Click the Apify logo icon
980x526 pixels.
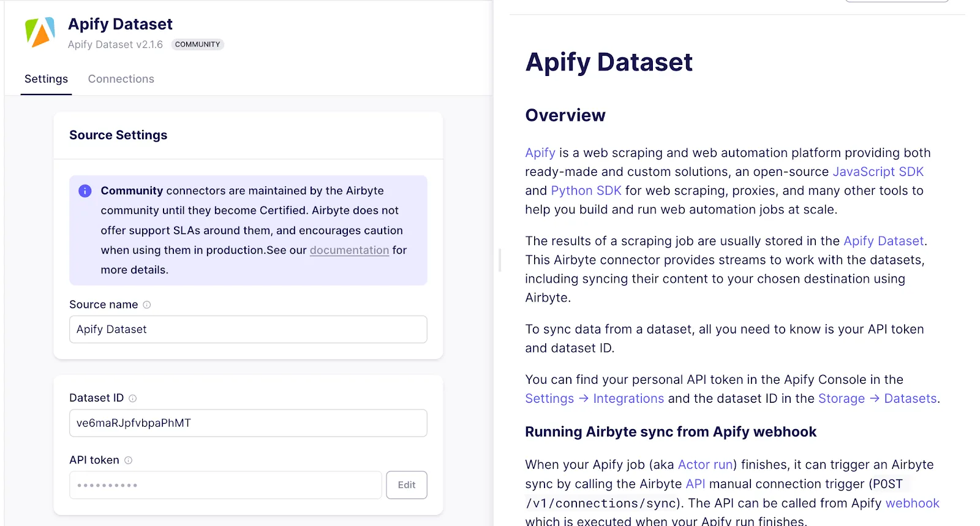click(x=40, y=32)
